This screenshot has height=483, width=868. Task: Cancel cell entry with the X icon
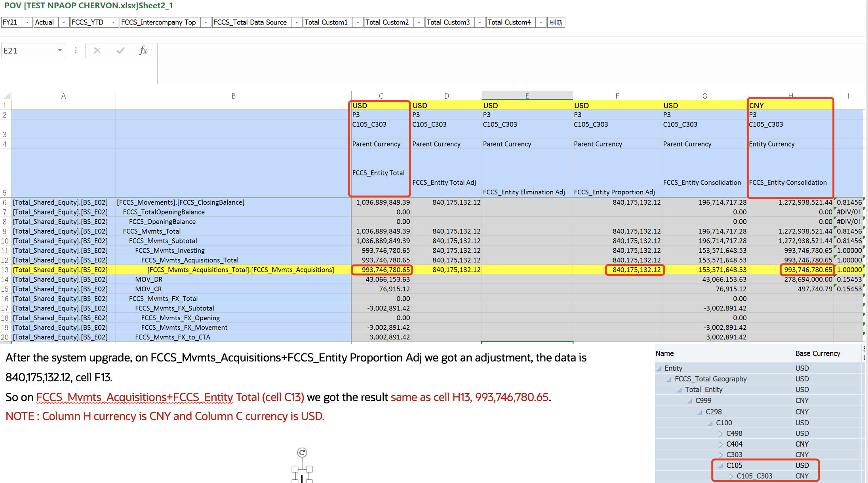pyautogui.click(x=97, y=50)
